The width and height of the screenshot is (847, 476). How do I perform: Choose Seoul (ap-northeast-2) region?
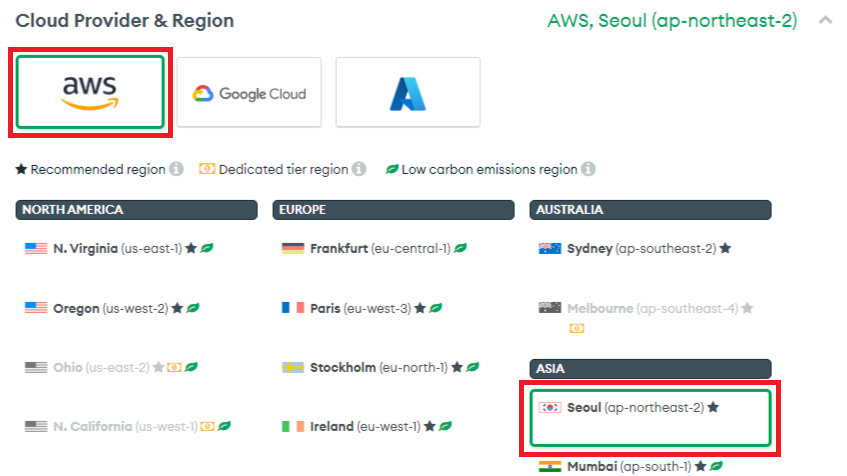650,418
